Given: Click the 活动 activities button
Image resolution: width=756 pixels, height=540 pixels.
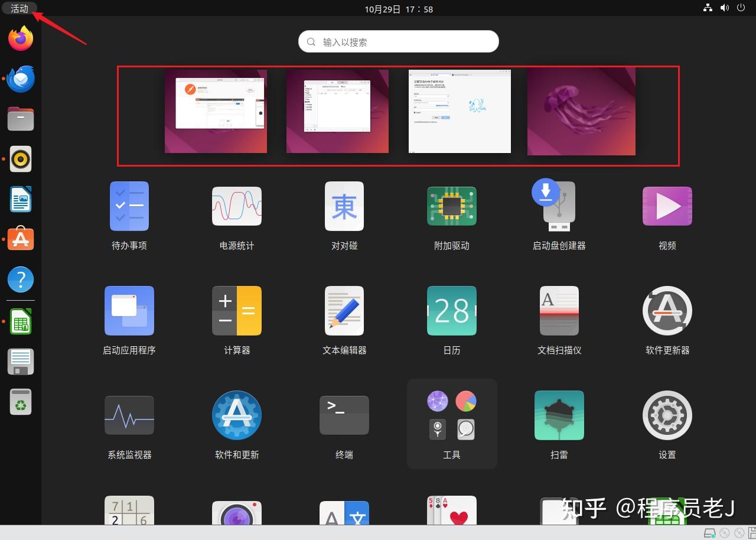Looking at the screenshot, I should tap(19, 9).
